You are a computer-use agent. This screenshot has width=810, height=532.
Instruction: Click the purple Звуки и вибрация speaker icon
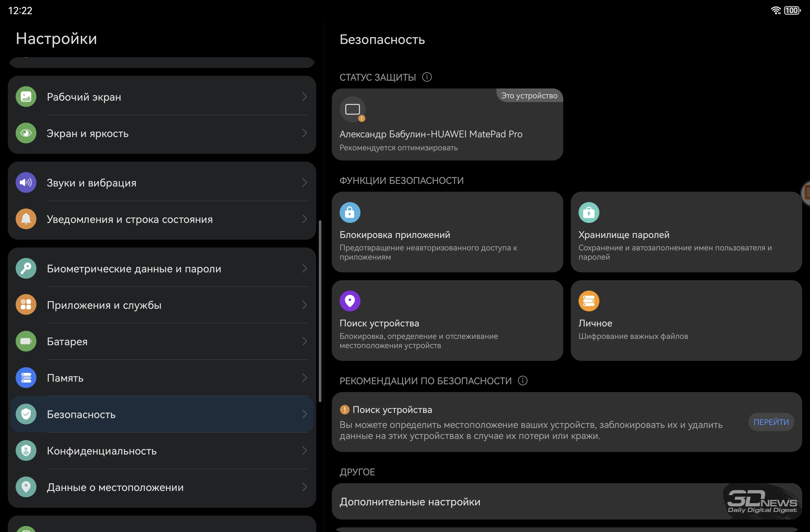pos(26,183)
